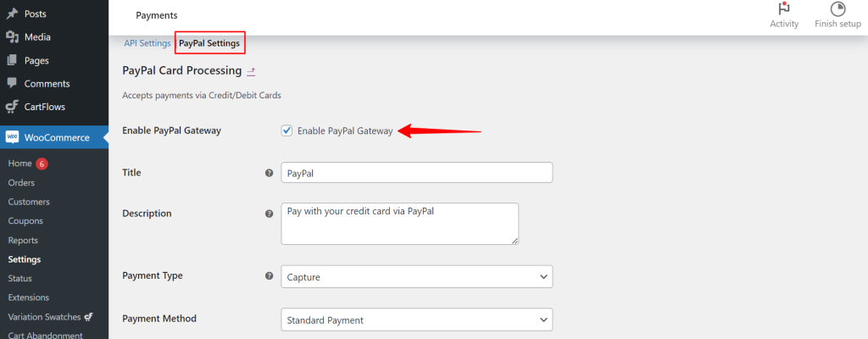Show help tooltip for Title field
This screenshot has height=339, width=868.
click(x=269, y=173)
